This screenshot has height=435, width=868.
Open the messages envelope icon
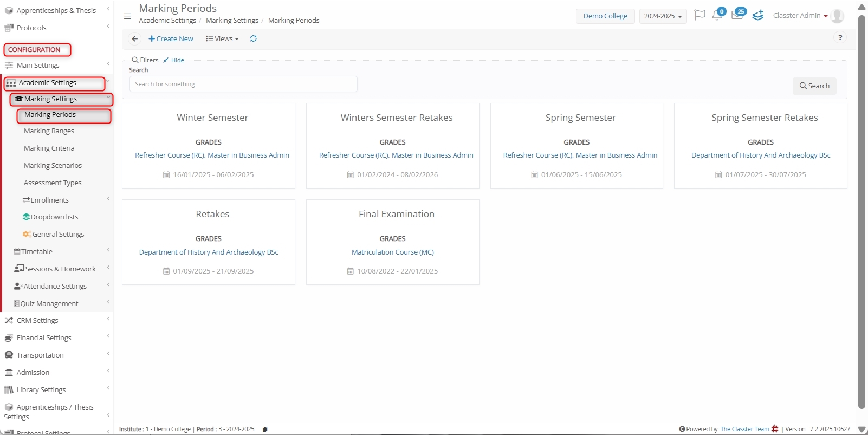pos(737,15)
